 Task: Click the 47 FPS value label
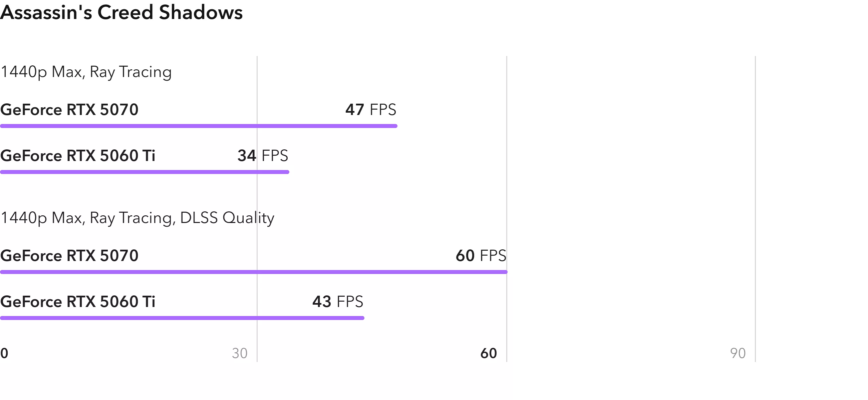[x=371, y=110]
